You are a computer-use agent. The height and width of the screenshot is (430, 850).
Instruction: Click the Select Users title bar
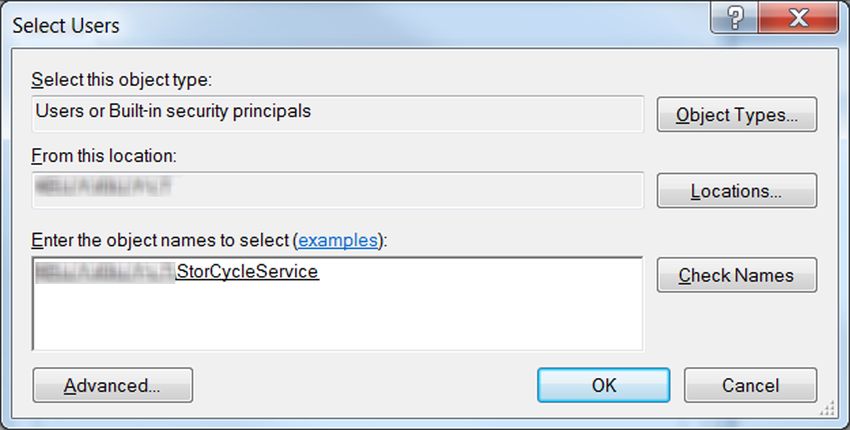[x=358, y=25]
